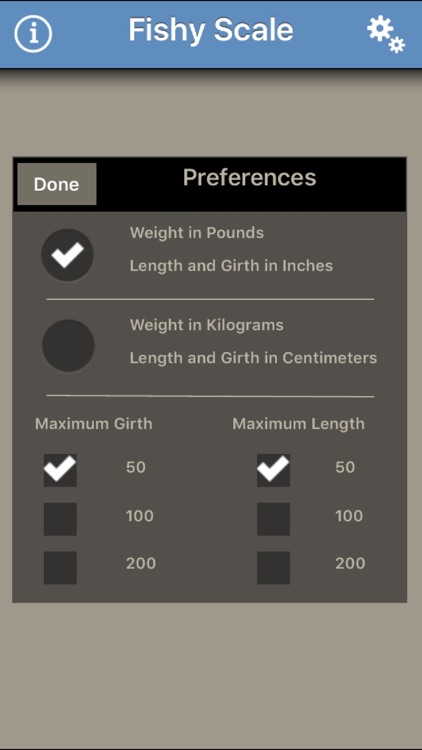The image size is (422, 750).
Task: Click the Fishy Scale title
Action: (211, 30)
